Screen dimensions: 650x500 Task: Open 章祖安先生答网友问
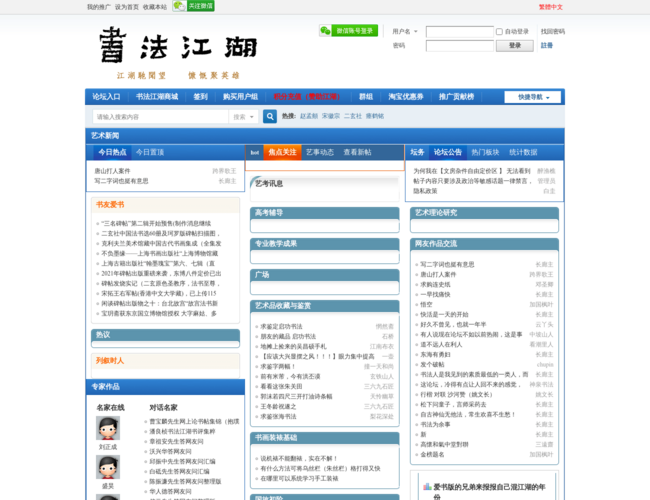(177, 442)
